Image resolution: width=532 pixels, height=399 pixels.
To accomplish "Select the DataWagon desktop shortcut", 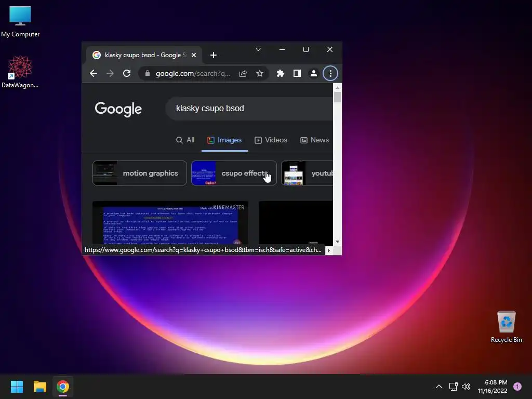I will [20, 72].
